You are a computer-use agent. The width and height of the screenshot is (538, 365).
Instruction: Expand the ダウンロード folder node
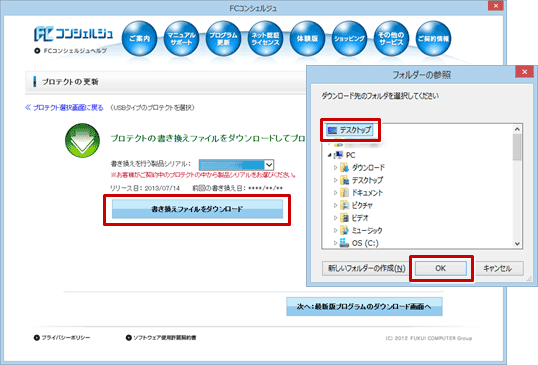pos(335,168)
